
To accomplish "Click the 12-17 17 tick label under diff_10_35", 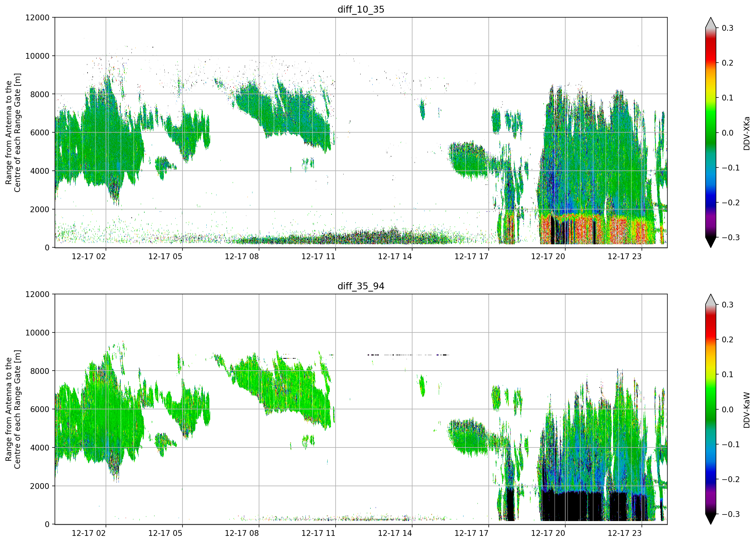I will click(x=471, y=256).
